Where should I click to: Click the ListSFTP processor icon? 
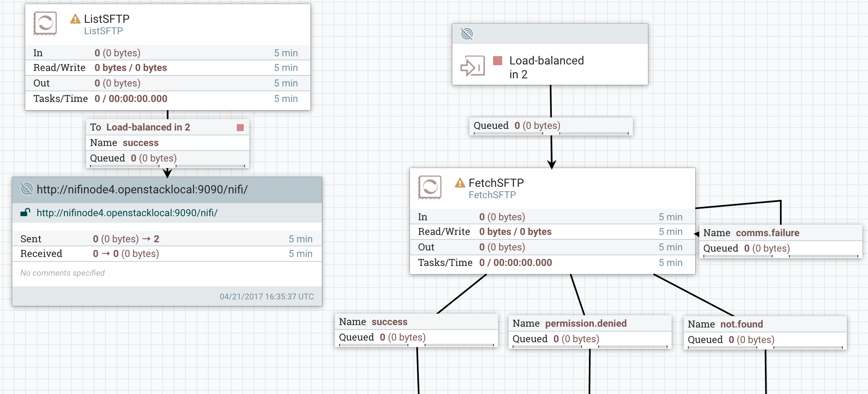click(x=45, y=23)
